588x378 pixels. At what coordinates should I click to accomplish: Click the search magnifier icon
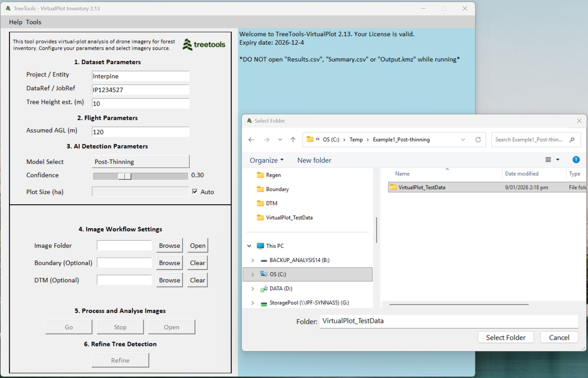pyautogui.click(x=572, y=139)
